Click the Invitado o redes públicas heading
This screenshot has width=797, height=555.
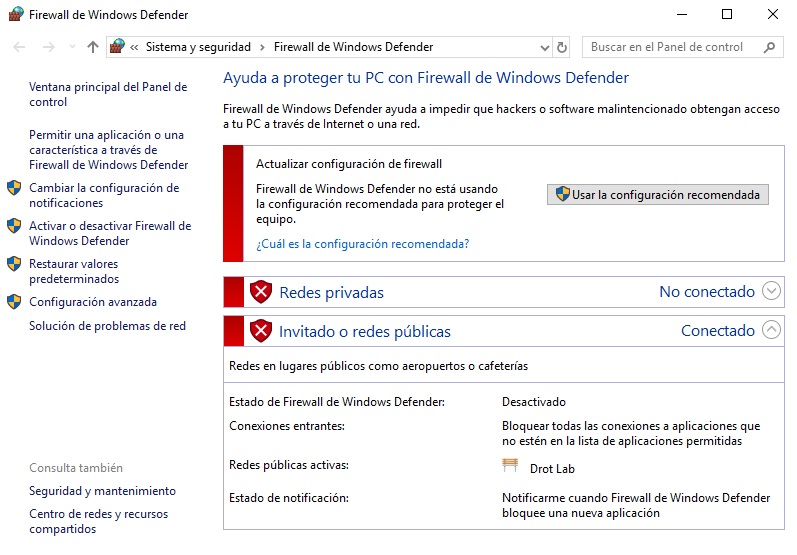(x=364, y=331)
